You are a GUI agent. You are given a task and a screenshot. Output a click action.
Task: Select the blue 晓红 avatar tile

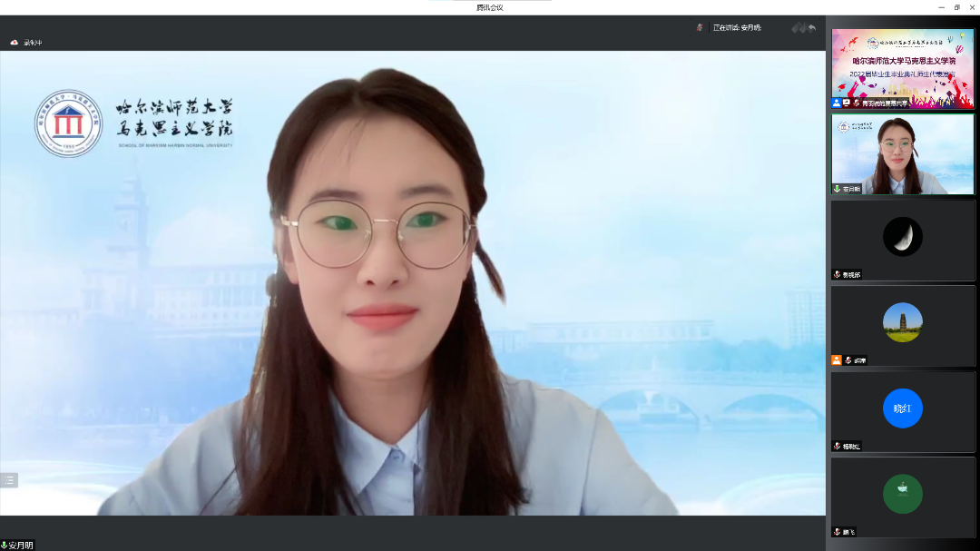[x=902, y=409]
